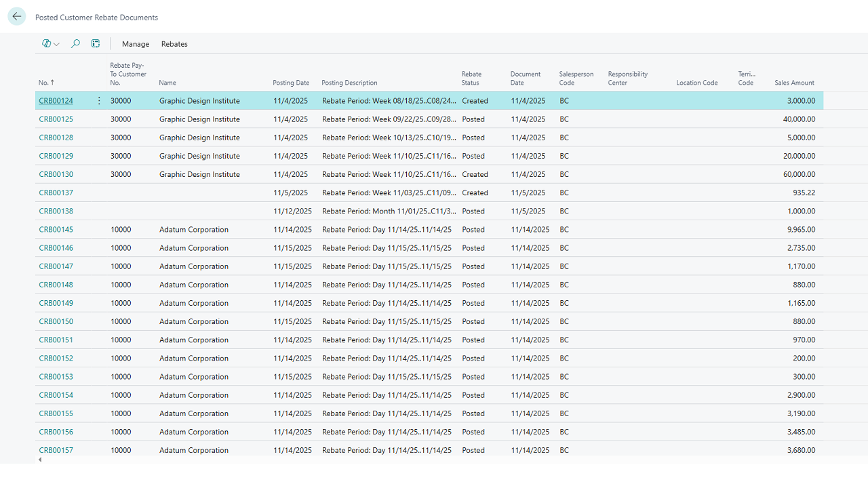The width and height of the screenshot is (868, 488).
Task: Click the Rebate Status column header
Action: [471, 79]
